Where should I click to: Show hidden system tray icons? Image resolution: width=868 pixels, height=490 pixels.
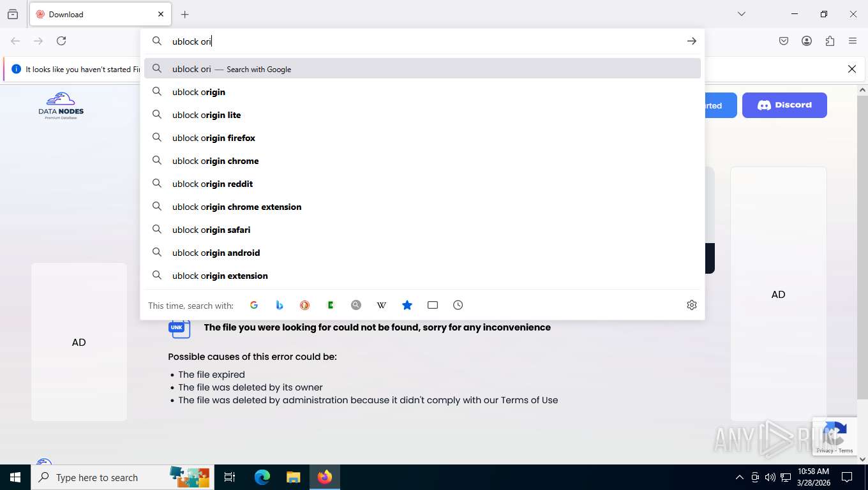[x=740, y=477]
